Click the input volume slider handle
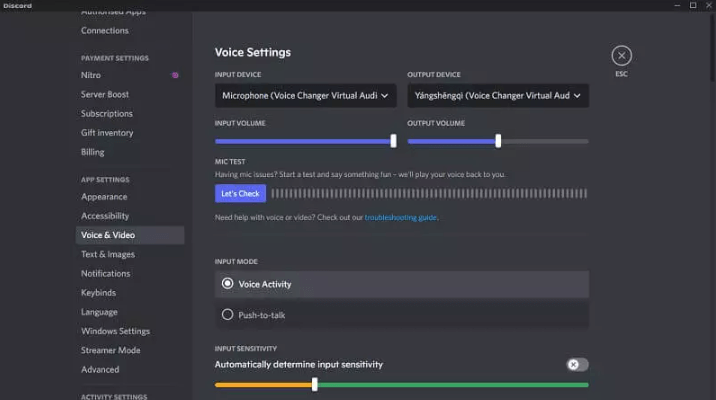 [x=393, y=141]
